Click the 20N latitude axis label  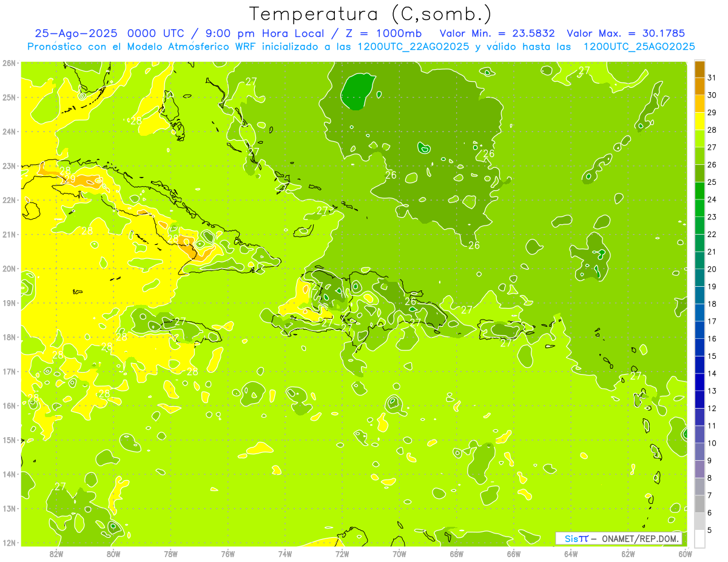point(8,269)
